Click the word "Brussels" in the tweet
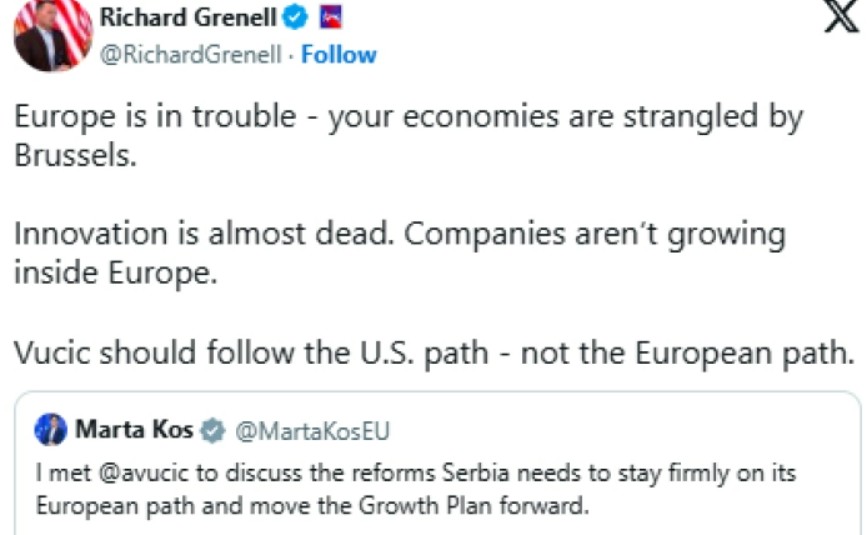Image resolution: width=868 pixels, height=535 pixels. [74, 156]
